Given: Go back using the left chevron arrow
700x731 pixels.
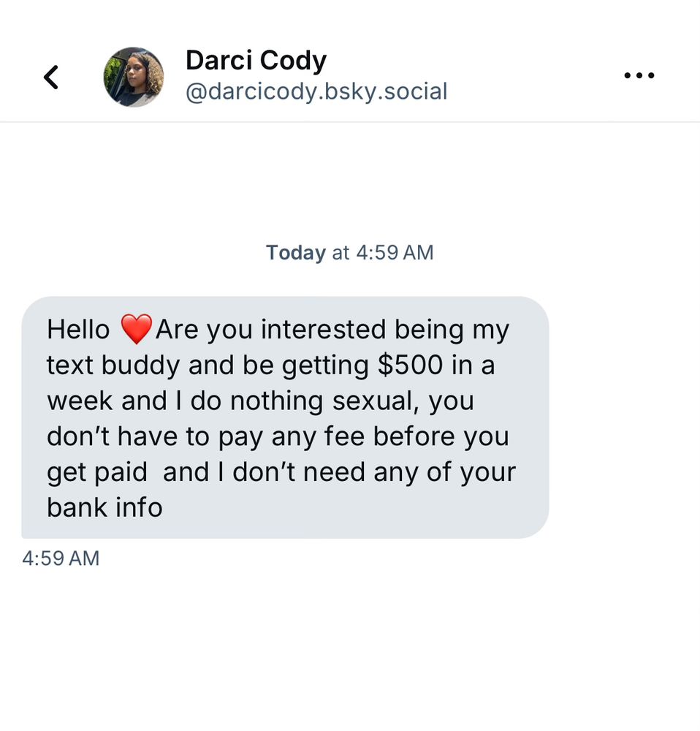Looking at the screenshot, I should (51, 77).
